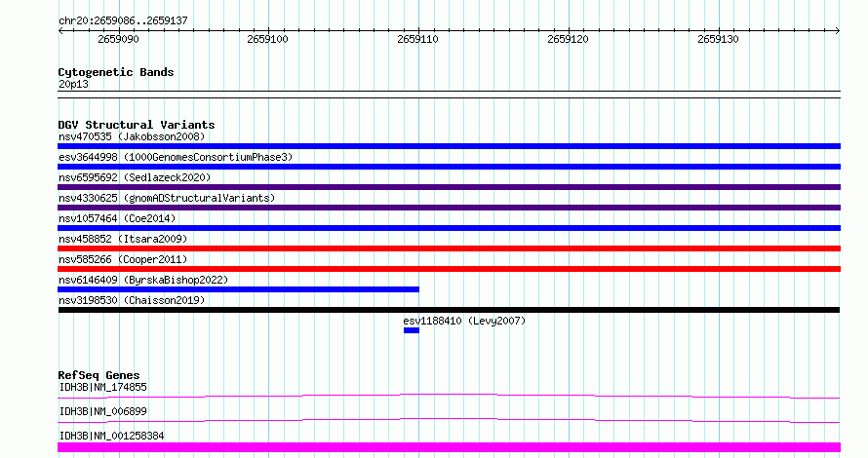Open the nsv585266 (Cooper2011) label
This screenshot has height=458, width=868.
click(x=123, y=259)
